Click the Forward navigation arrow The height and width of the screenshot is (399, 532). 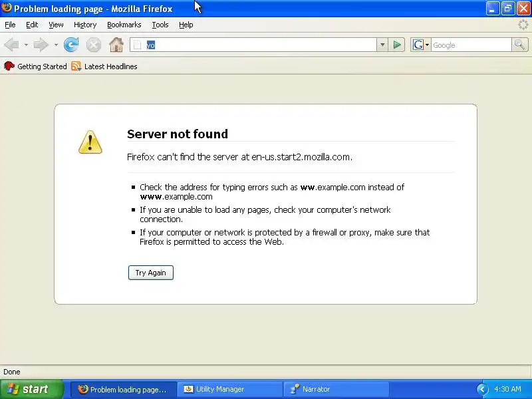(x=41, y=45)
